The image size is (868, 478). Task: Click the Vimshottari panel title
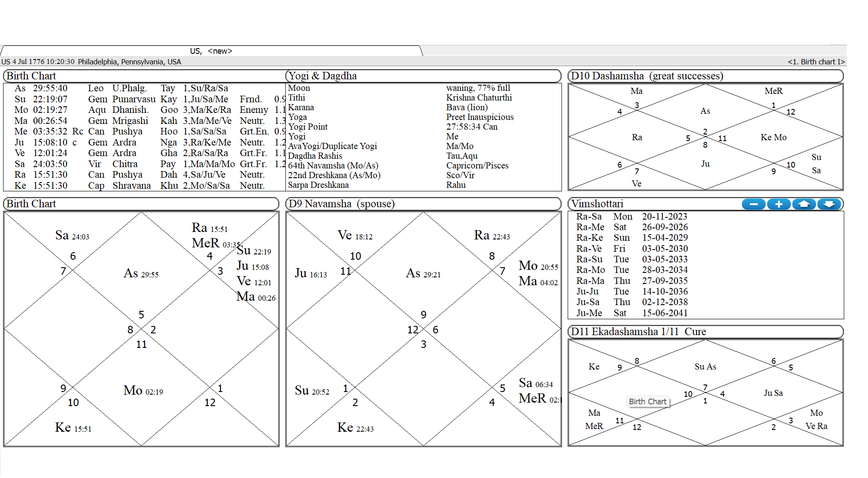pos(597,204)
